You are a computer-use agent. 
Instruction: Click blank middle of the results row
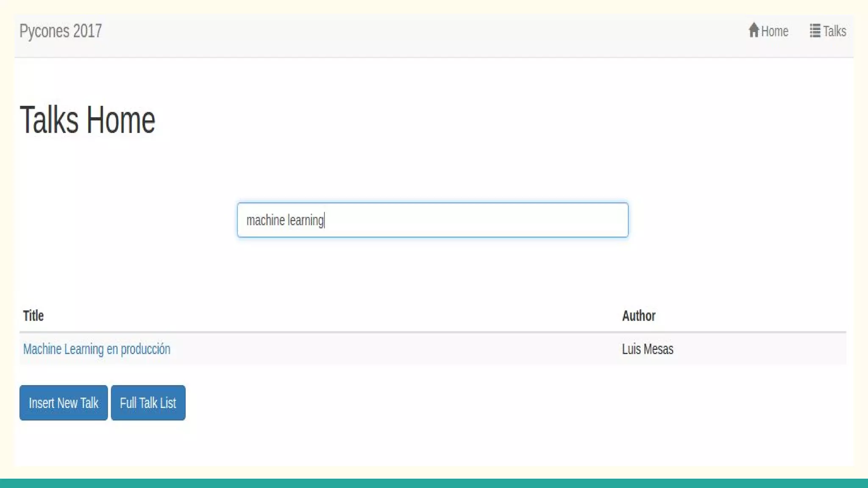coord(381,349)
